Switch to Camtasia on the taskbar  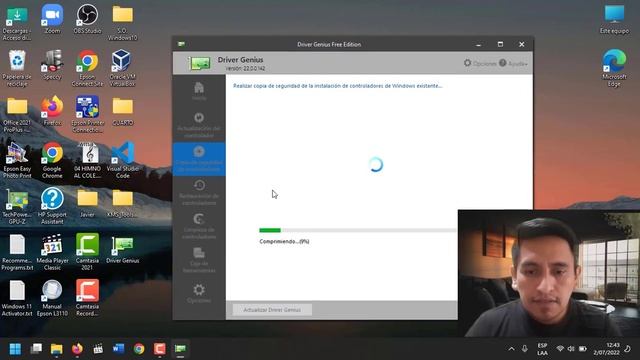point(160,349)
